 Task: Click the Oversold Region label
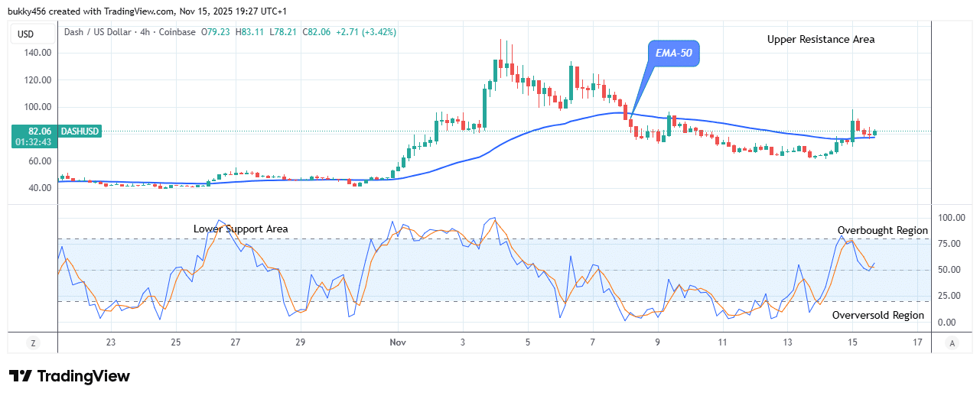[x=878, y=315]
